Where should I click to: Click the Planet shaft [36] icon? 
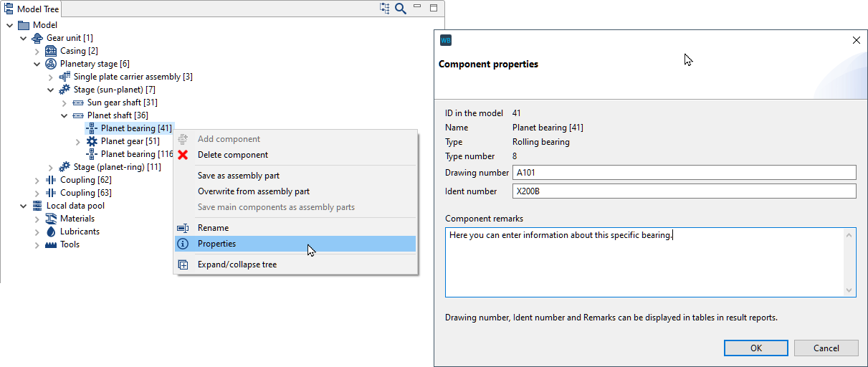(78, 115)
